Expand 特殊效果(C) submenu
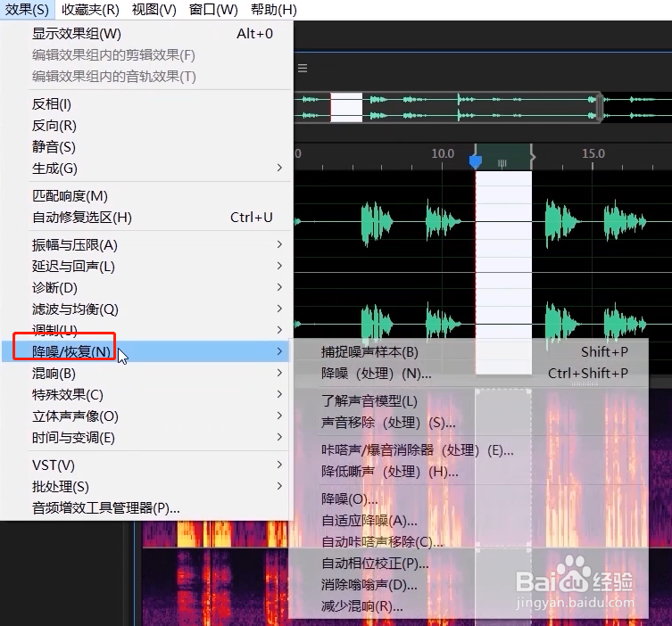672x626 pixels. tap(146, 395)
